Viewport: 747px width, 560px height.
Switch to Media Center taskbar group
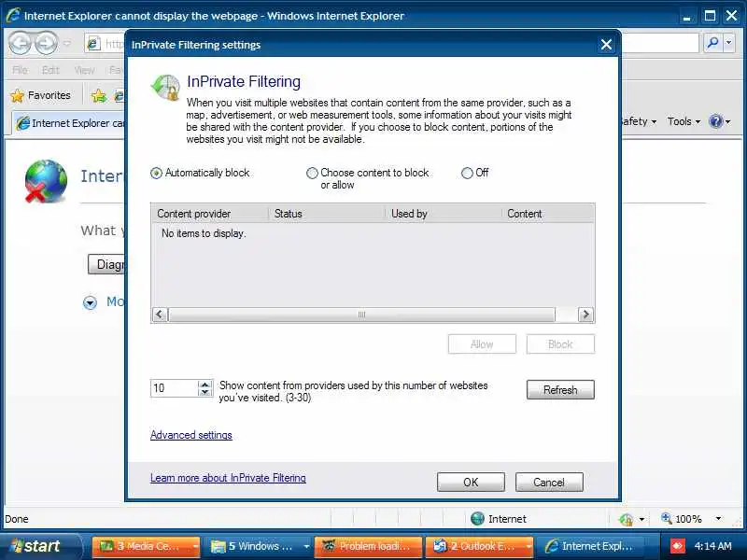click(146, 547)
